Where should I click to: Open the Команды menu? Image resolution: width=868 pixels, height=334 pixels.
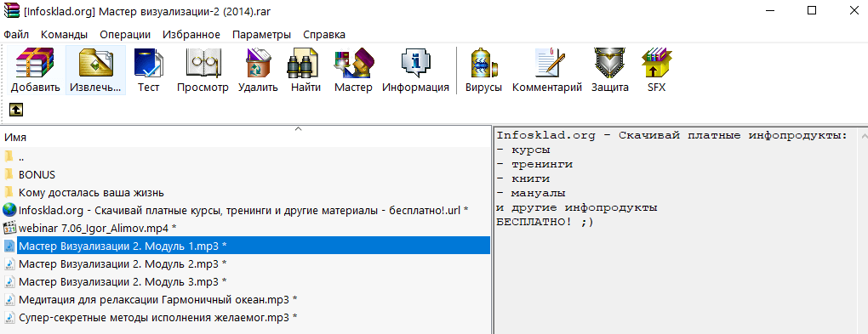[x=64, y=34]
